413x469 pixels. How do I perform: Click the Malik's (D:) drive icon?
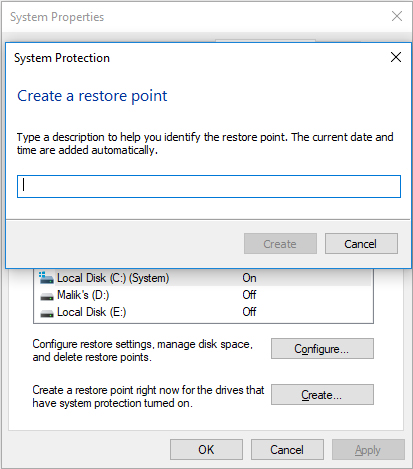(x=47, y=296)
